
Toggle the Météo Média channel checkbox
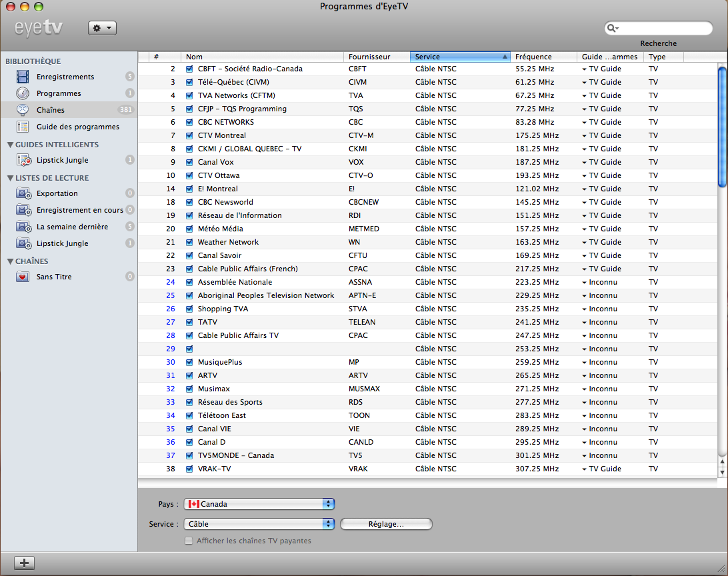pyautogui.click(x=189, y=229)
